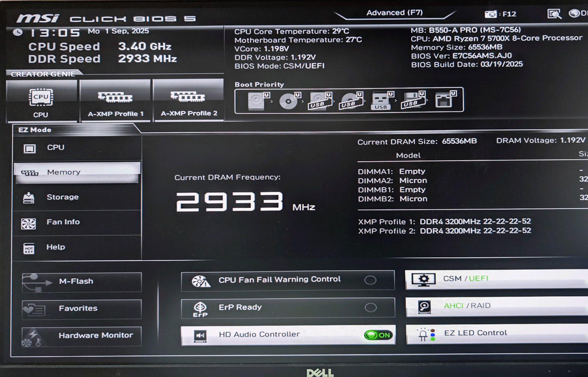Switch the AHCI / RAID storage mode
The height and width of the screenshot is (377, 588).
tap(497, 306)
